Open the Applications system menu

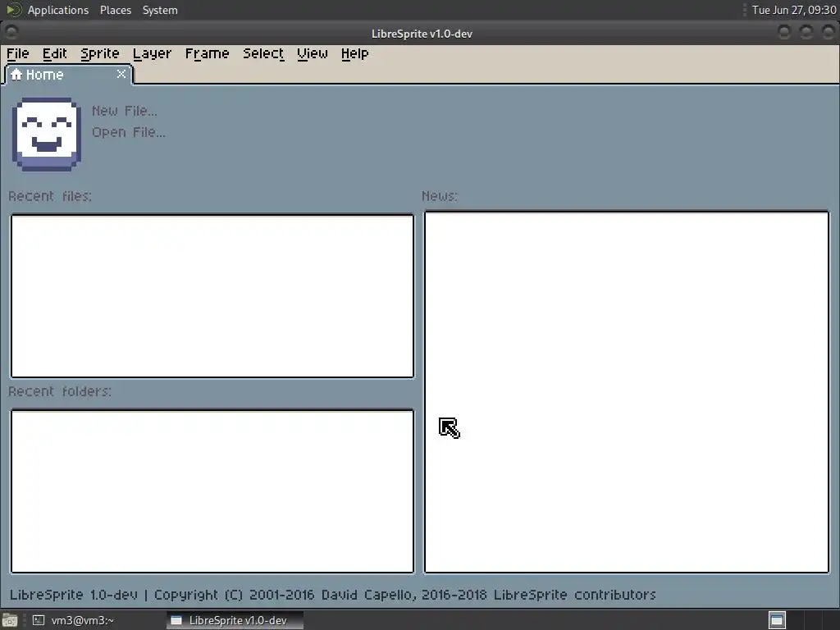[x=58, y=10]
